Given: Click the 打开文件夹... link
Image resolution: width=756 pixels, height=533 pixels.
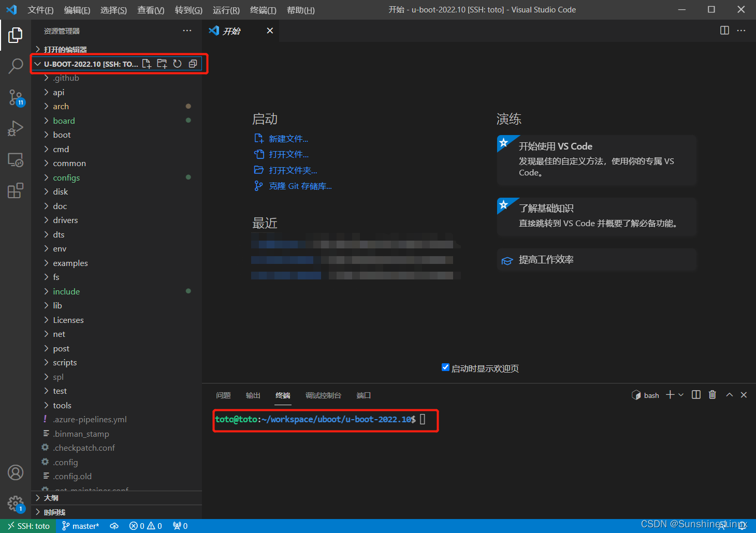Looking at the screenshot, I should click(293, 170).
